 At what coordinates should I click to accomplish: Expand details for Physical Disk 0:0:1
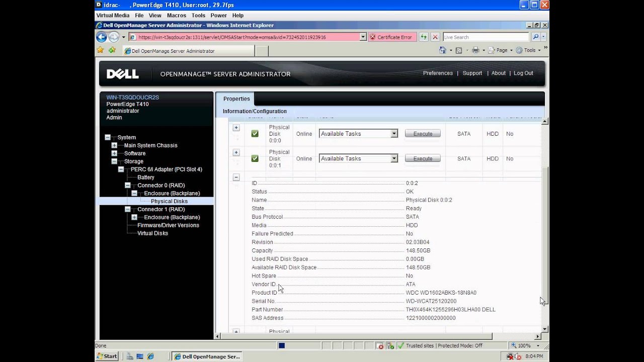[x=236, y=152]
